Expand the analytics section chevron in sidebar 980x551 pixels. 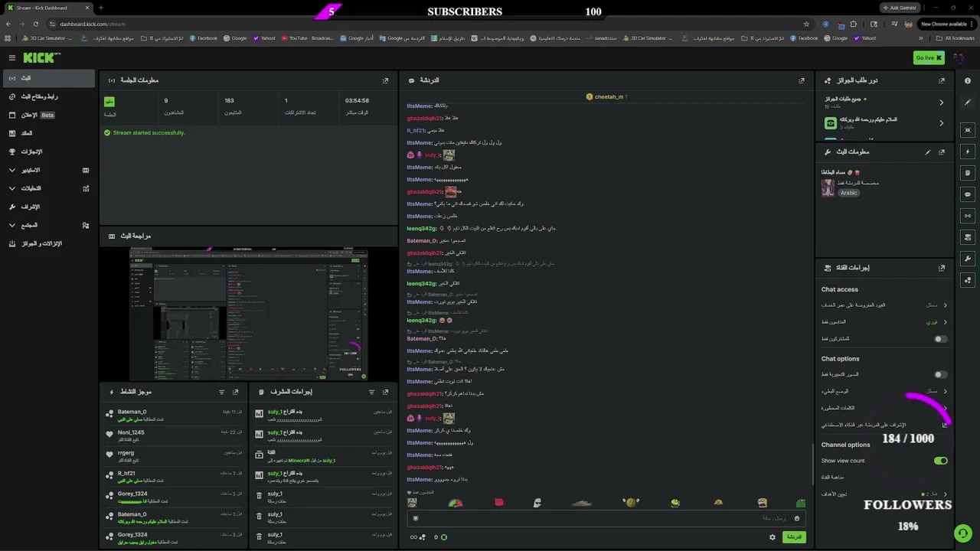pyautogui.click(x=12, y=188)
